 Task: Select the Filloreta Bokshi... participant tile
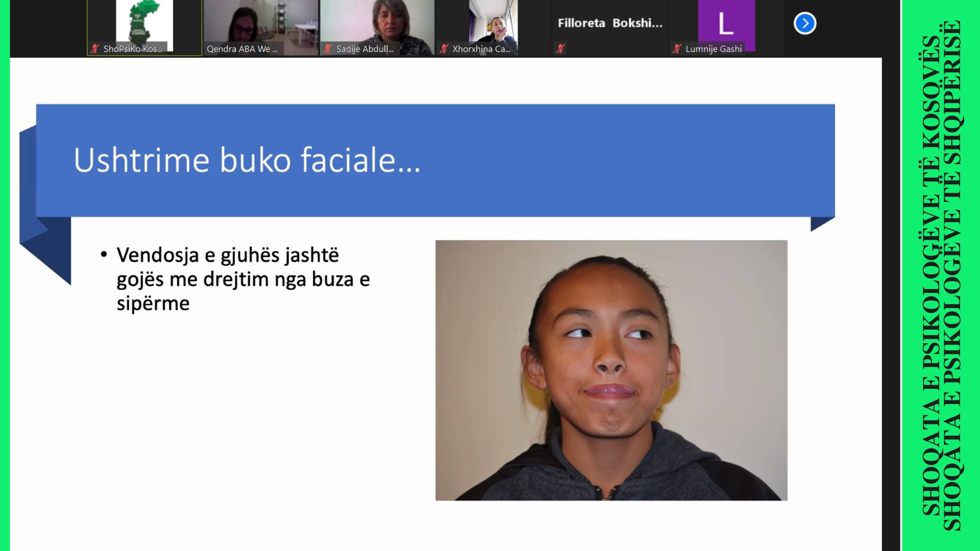click(610, 28)
